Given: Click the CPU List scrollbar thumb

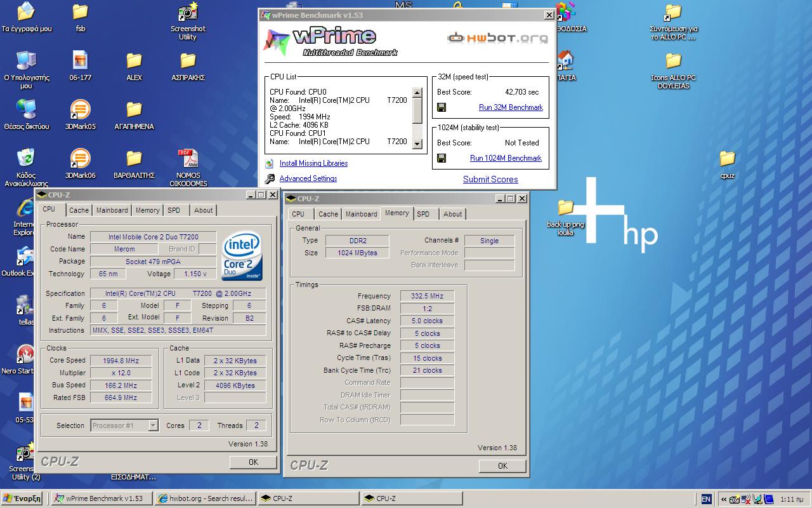Looking at the screenshot, I should (x=417, y=111).
